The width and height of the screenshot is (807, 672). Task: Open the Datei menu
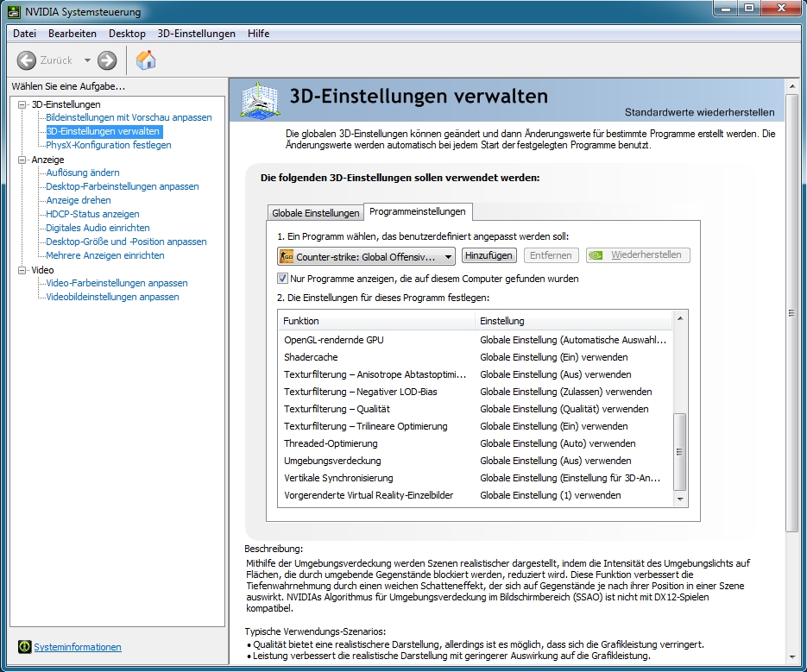coord(24,34)
